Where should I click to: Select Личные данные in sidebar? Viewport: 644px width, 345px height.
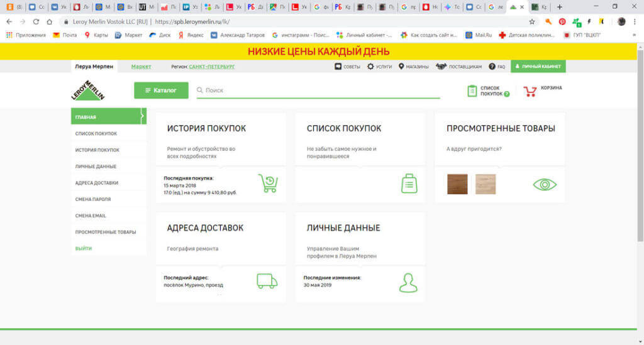[x=96, y=167]
